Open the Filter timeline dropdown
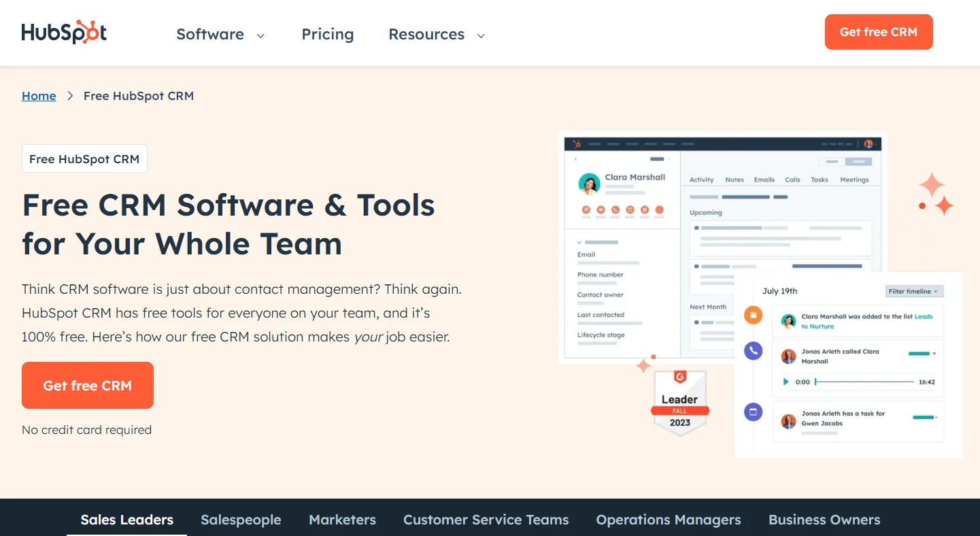 [914, 291]
